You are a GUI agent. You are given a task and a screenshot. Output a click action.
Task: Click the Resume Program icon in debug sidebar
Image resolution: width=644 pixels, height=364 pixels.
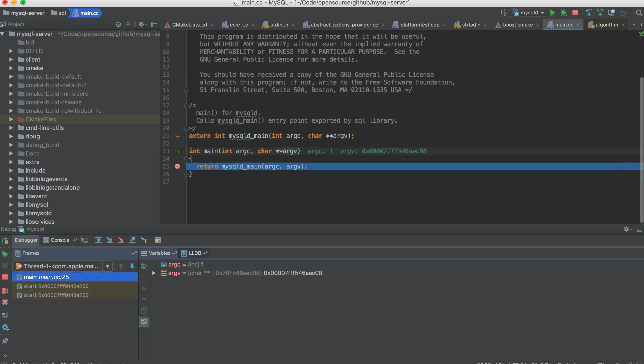5,255
